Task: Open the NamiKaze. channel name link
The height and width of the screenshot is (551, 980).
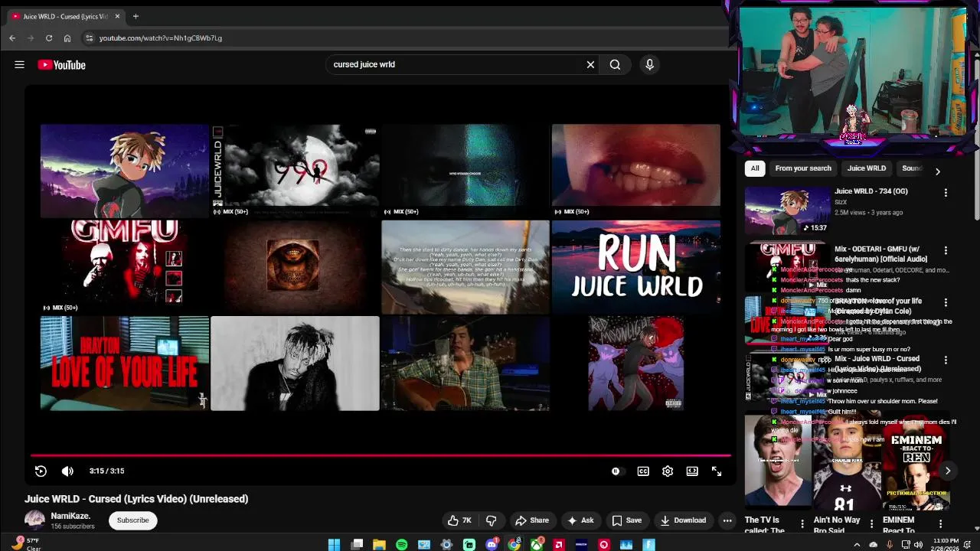Action: click(x=70, y=517)
